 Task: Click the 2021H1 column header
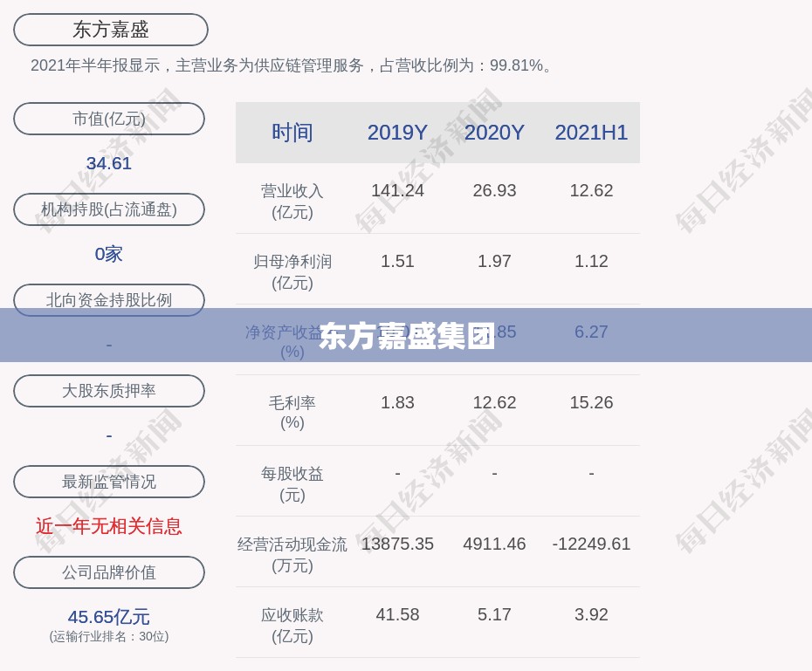tap(591, 133)
